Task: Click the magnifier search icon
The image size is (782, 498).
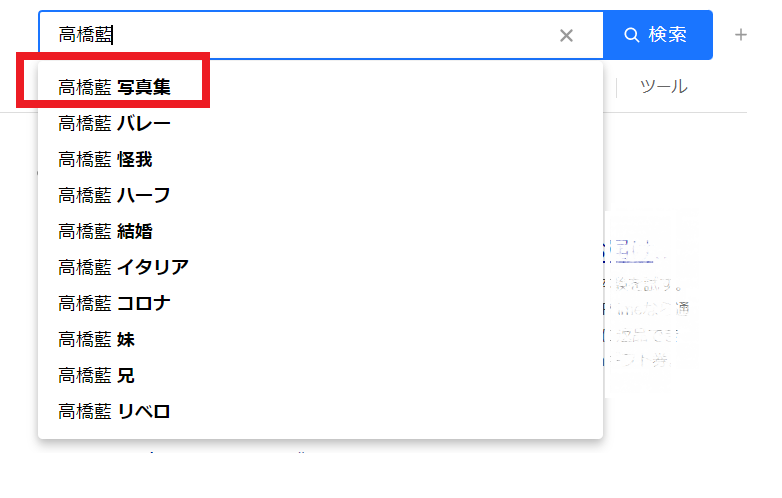Action: coord(631,35)
